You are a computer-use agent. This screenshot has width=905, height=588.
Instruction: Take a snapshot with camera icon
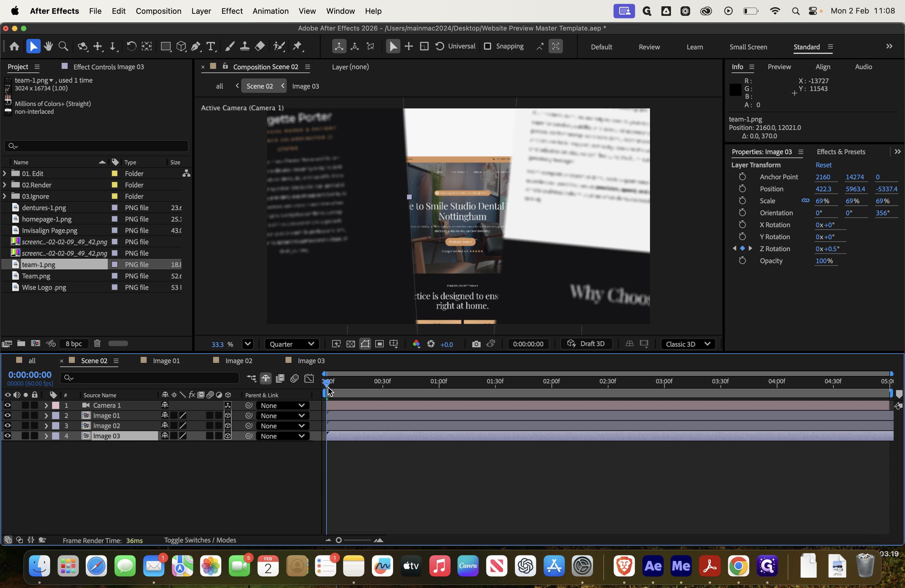click(x=476, y=344)
